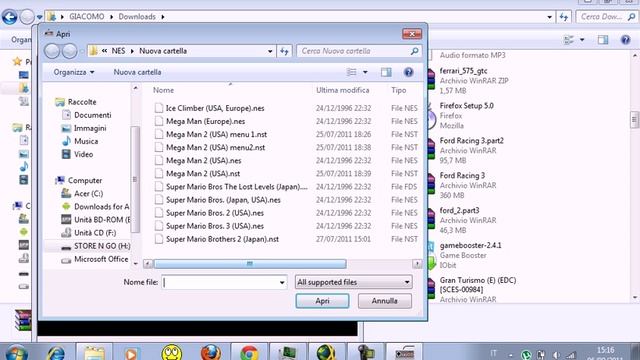Click volume icon in system tray
The width and height of the screenshot is (640, 360).
coord(556,355)
